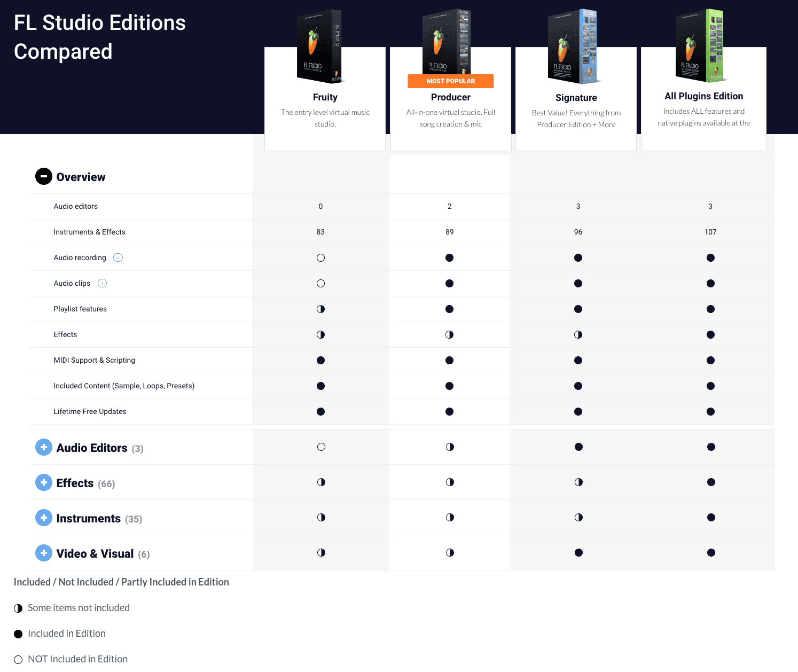Select the All Plugins Edition heading

tap(703, 96)
